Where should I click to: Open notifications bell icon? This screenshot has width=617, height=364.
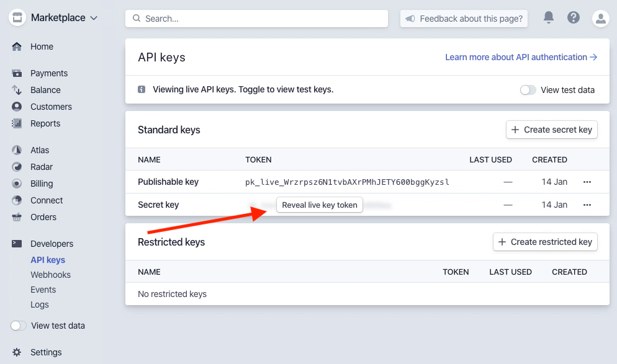[x=549, y=17]
